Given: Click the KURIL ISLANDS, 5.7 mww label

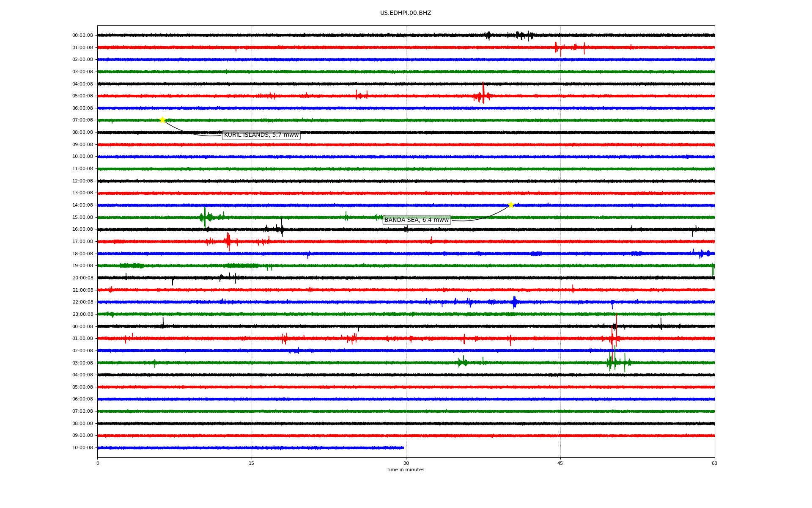Looking at the screenshot, I should click(x=261, y=135).
